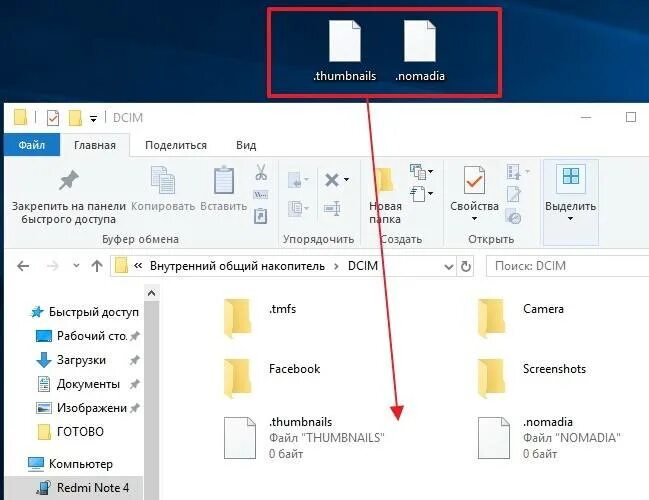Open the Файл tab
The width and height of the screenshot is (649, 500).
pos(32,145)
